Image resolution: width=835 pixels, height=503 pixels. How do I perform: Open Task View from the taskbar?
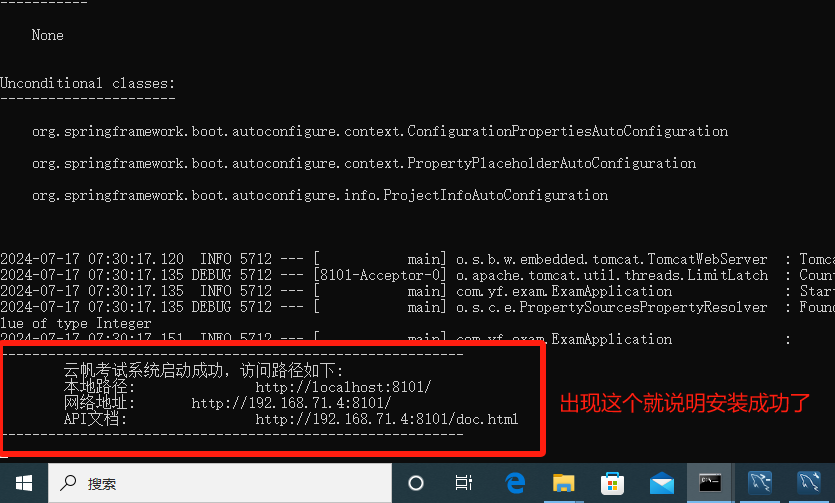[x=464, y=483]
